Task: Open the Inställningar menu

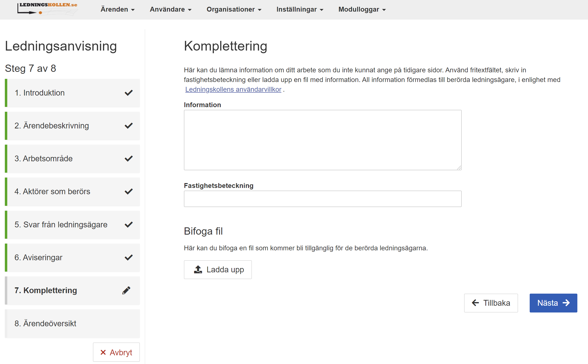Action: click(300, 9)
